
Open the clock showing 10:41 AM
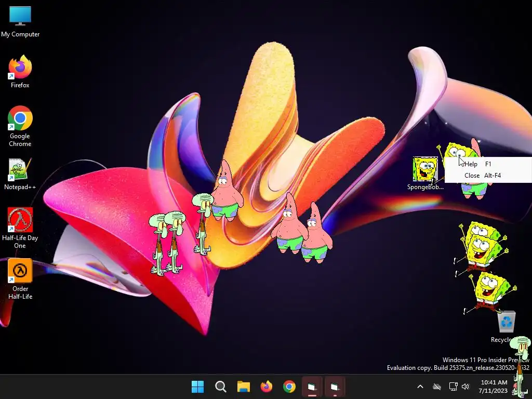[x=494, y=387]
